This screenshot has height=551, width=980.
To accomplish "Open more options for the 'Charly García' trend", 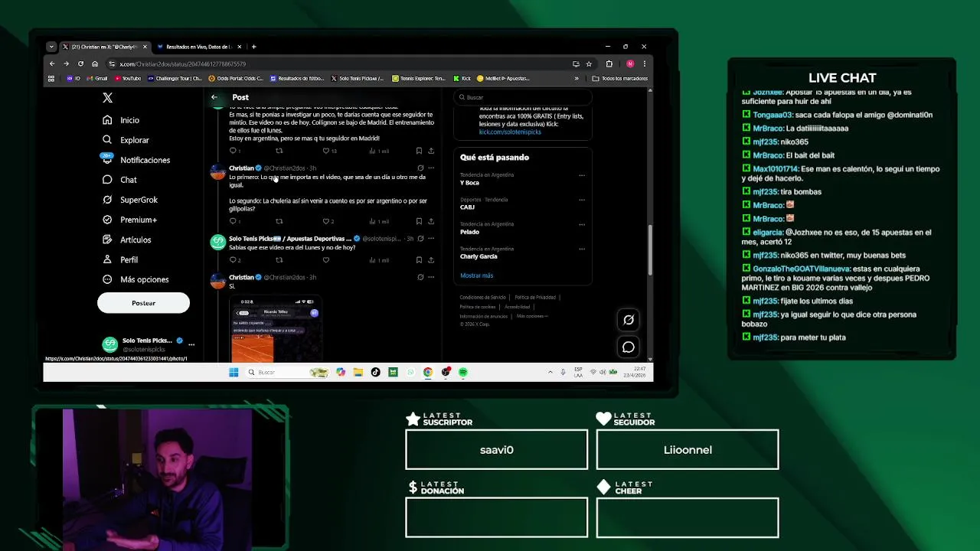I will coord(582,249).
